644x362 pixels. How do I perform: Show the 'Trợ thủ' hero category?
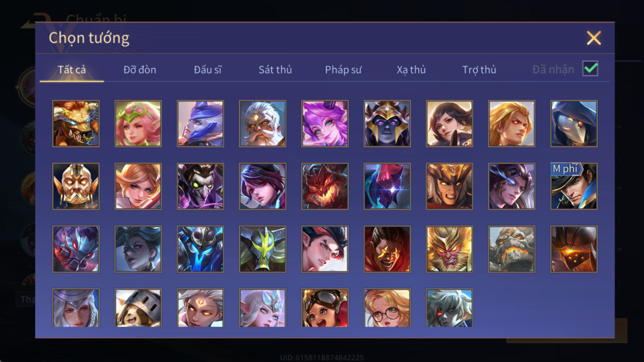(479, 70)
